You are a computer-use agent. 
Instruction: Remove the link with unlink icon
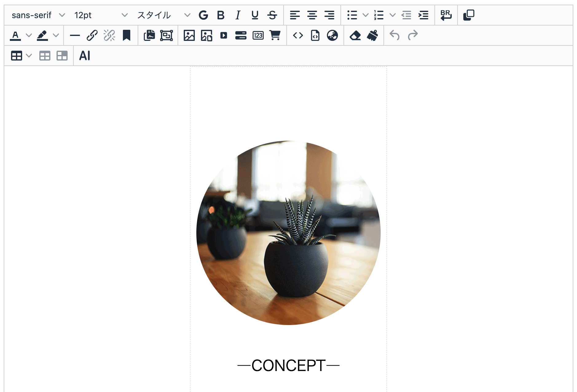click(109, 36)
